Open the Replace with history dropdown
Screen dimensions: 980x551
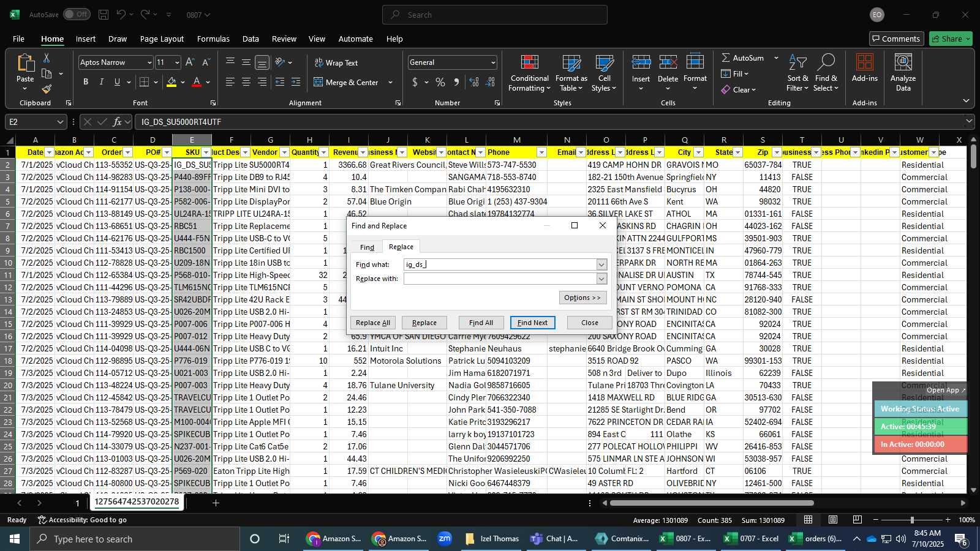[601, 279]
